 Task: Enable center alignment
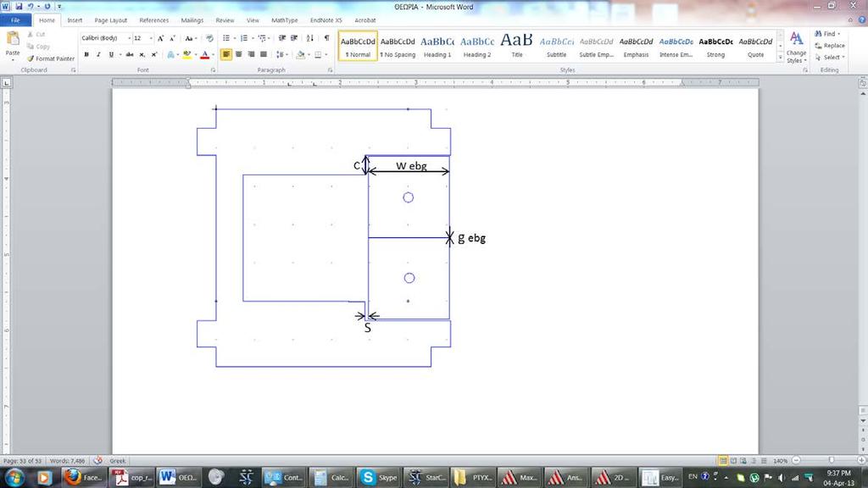tap(238, 54)
